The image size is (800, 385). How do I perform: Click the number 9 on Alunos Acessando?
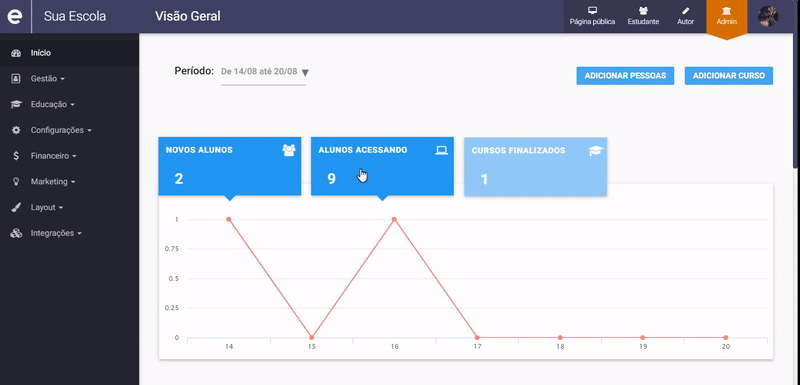pos(332,179)
